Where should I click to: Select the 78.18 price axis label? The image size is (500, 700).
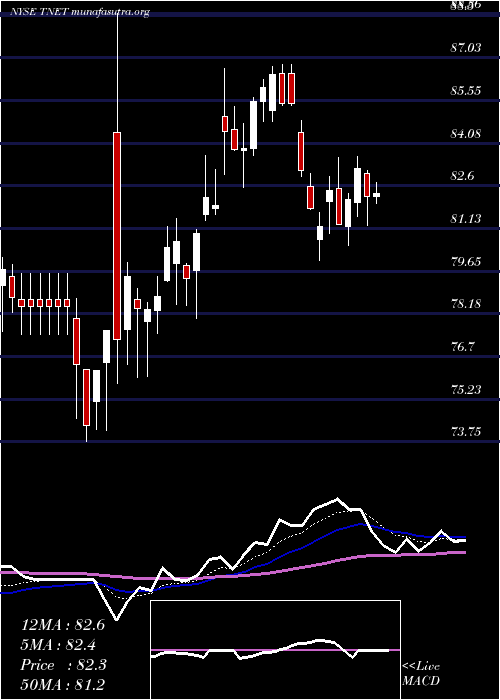pos(466,304)
